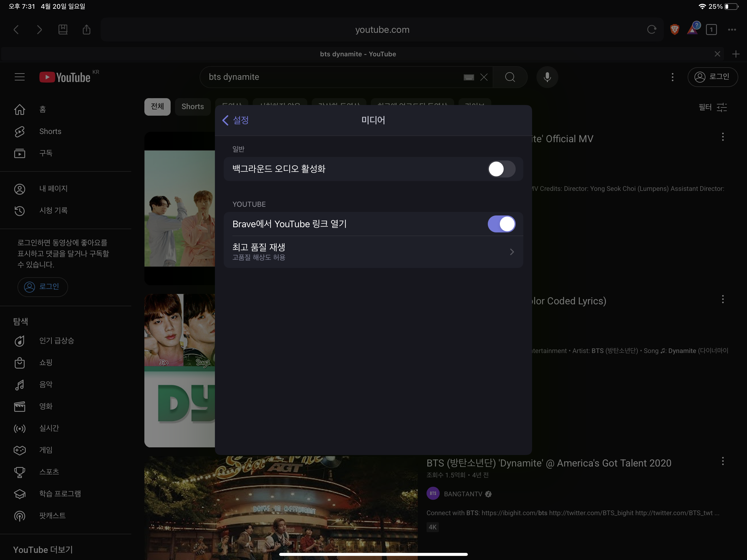Click the youtube.com address bar
This screenshot has width=747, height=560.
382,30
